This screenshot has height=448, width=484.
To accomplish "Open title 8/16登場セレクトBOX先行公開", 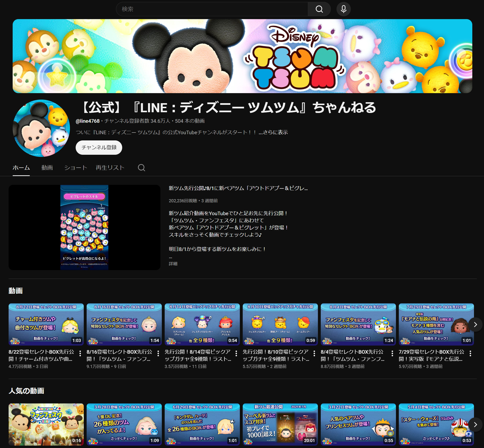I will 119,355.
